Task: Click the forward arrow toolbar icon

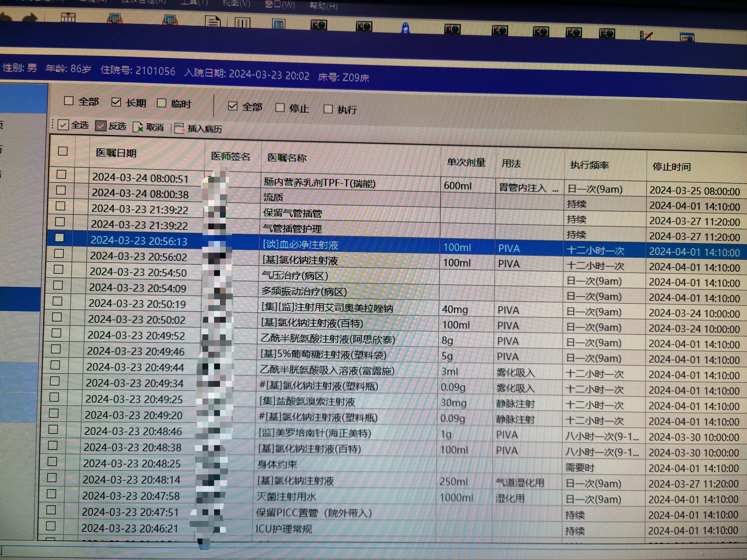Action: pyautogui.click(x=30, y=17)
